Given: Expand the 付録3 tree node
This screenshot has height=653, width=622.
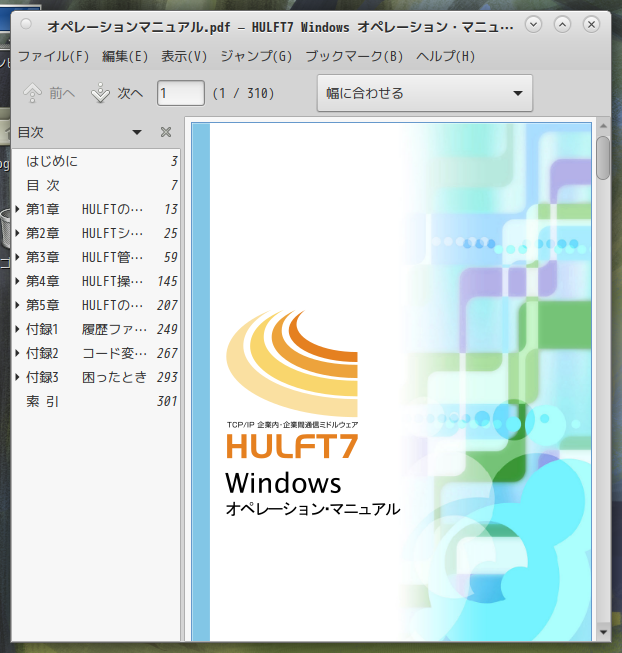Looking at the screenshot, I should click(x=17, y=377).
